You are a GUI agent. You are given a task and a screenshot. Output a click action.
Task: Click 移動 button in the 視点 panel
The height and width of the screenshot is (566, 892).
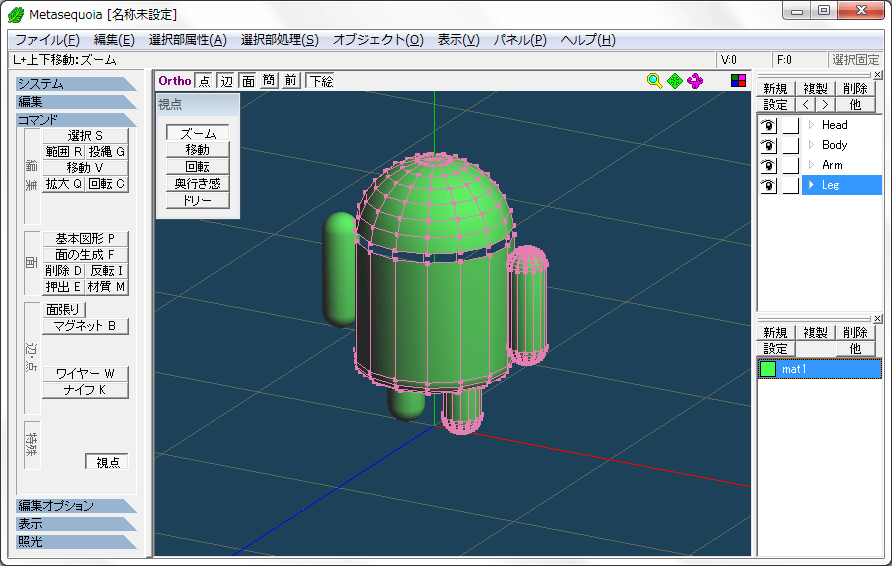(197, 150)
